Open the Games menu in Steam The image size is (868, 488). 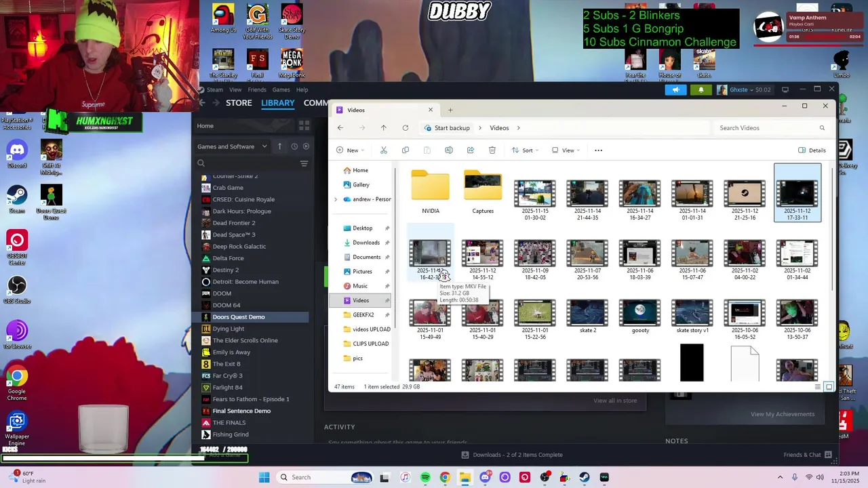[x=281, y=89]
